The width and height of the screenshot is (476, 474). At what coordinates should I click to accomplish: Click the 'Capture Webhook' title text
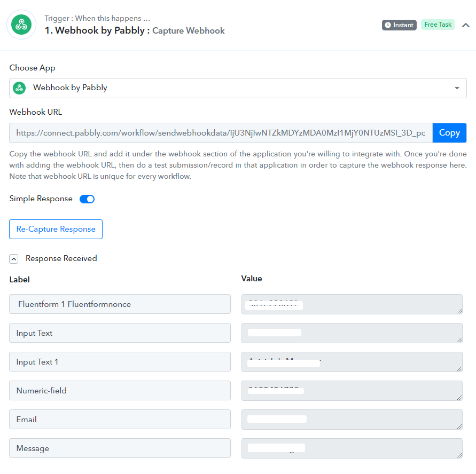pos(188,30)
